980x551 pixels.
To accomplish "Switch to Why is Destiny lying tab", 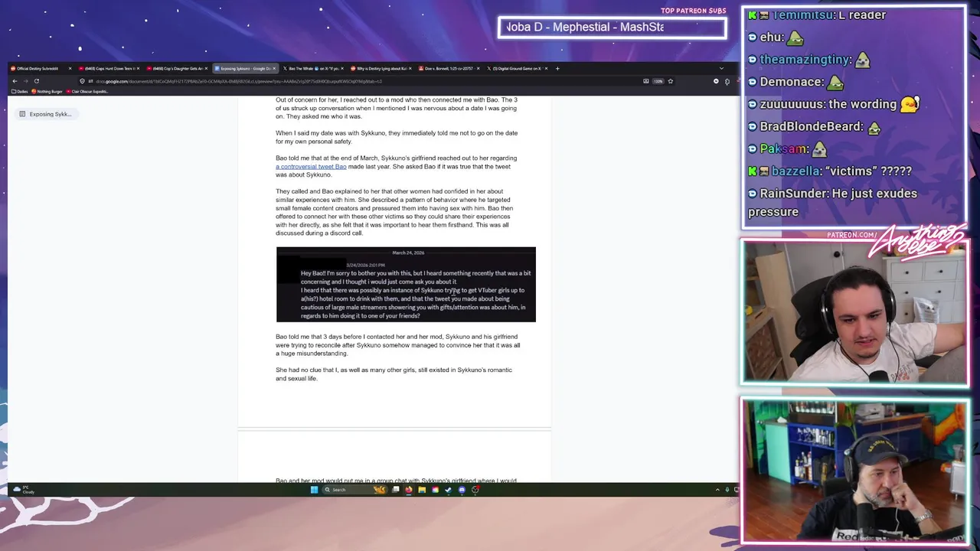I will [x=381, y=68].
